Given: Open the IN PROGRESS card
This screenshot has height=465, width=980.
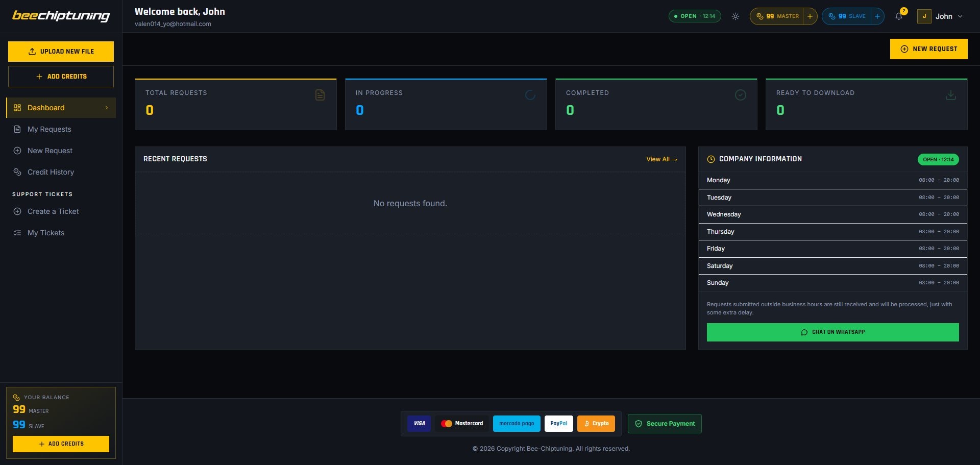Looking at the screenshot, I should (446, 104).
